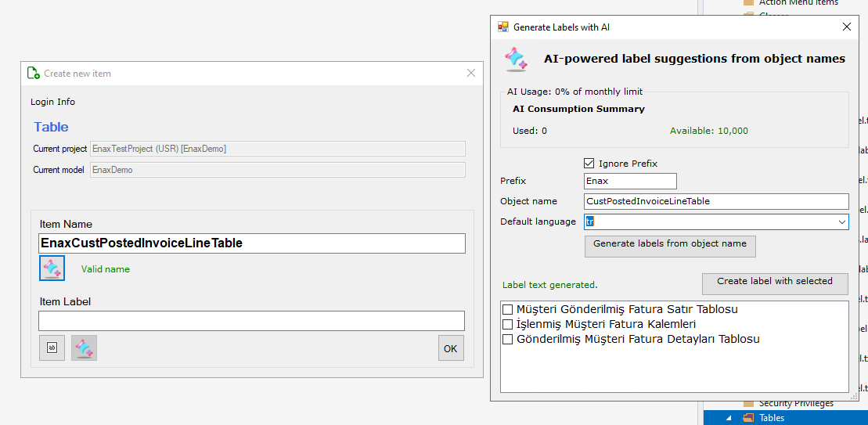868x425 pixels.
Task: Click Action Menu Items folder icon
Action: point(748,2)
